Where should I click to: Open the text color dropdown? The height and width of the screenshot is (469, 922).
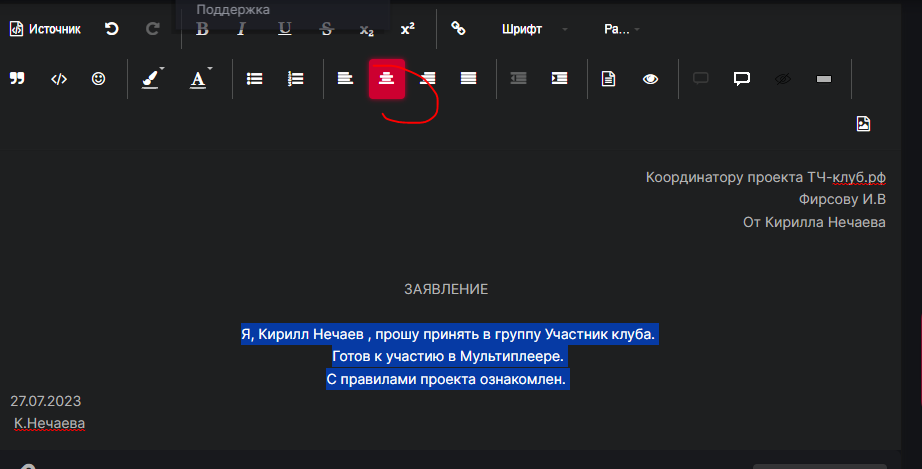201,79
